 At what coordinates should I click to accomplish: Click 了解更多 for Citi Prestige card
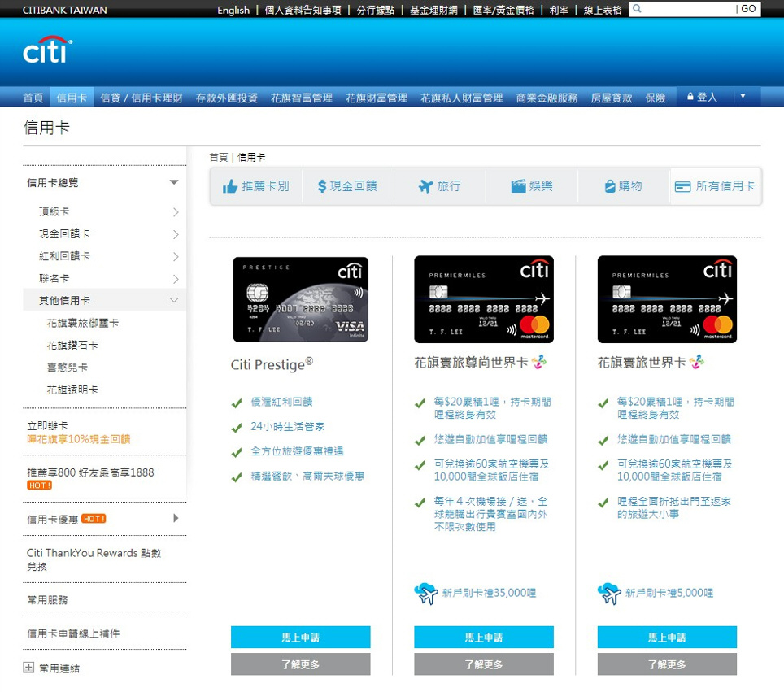(300, 664)
